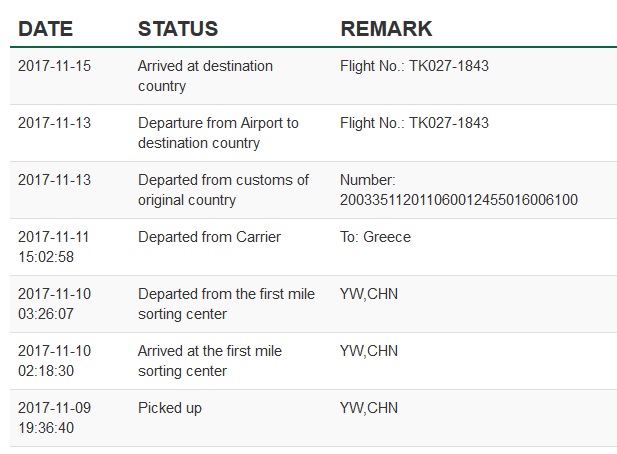Select the 2017-11-11 15:02:58 date cell
617x454 pixels.
click(x=54, y=247)
